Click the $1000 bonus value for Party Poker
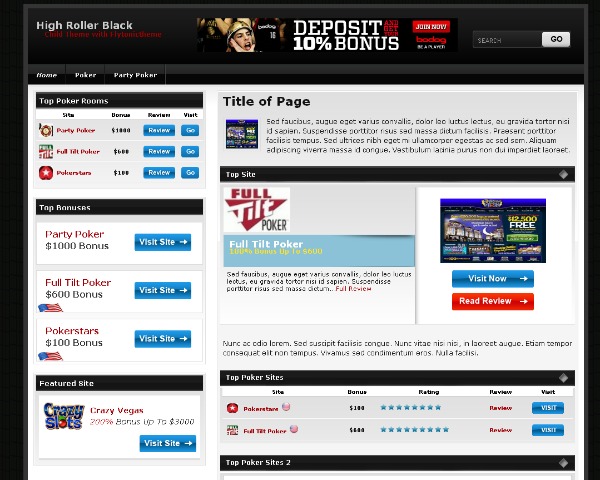The width and height of the screenshot is (600, 480). click(x=121, y=130)
